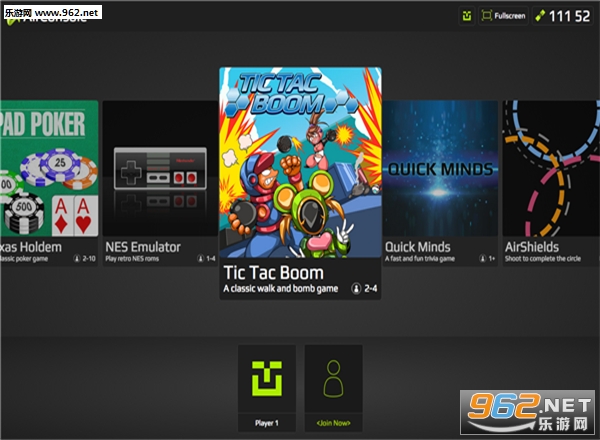Click the 2-4 players icon on Tic Tac Boom
The width and height of the screenshot is (600, 440).
tap(356, 288)
